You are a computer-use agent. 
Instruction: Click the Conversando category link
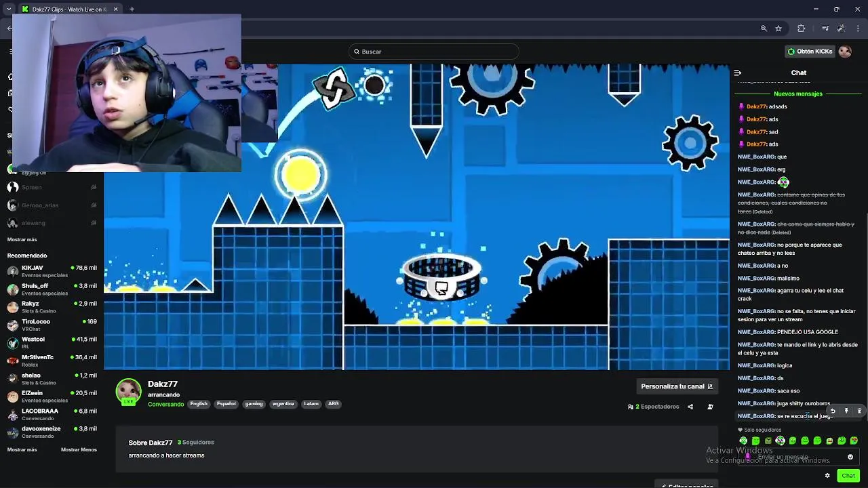pyautogui.click(x=165, y=404)
